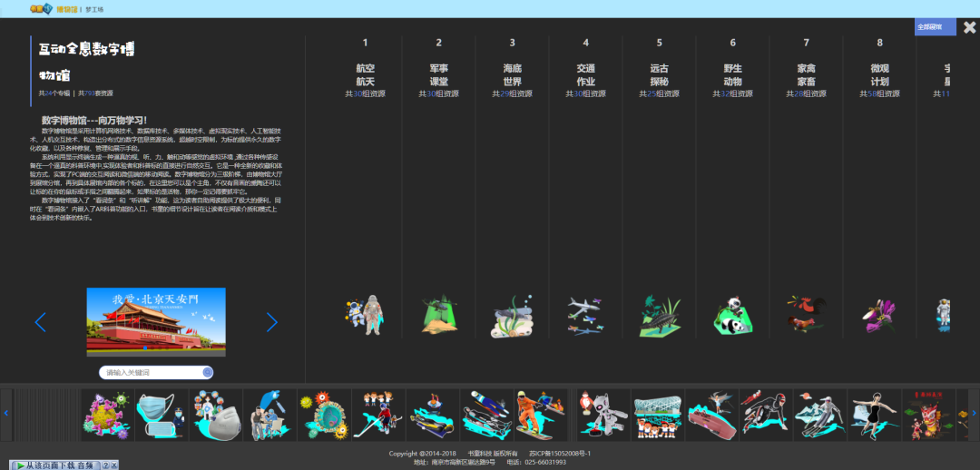The image size is (980, 470).
Task: Open the coronavirus particles thumbnail
Action: point(107,415)
